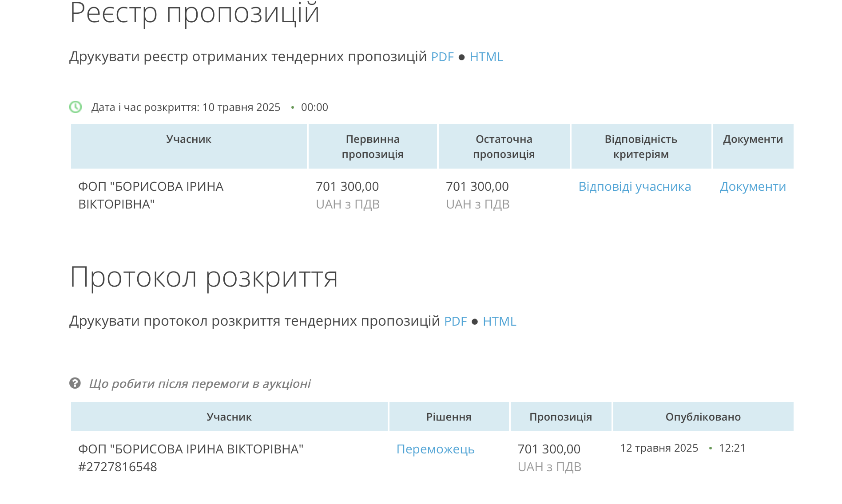The width and height of the screenshot is (842, 504).
Task: Open PDF of the received proposals registry
Action: pos(442,57)
